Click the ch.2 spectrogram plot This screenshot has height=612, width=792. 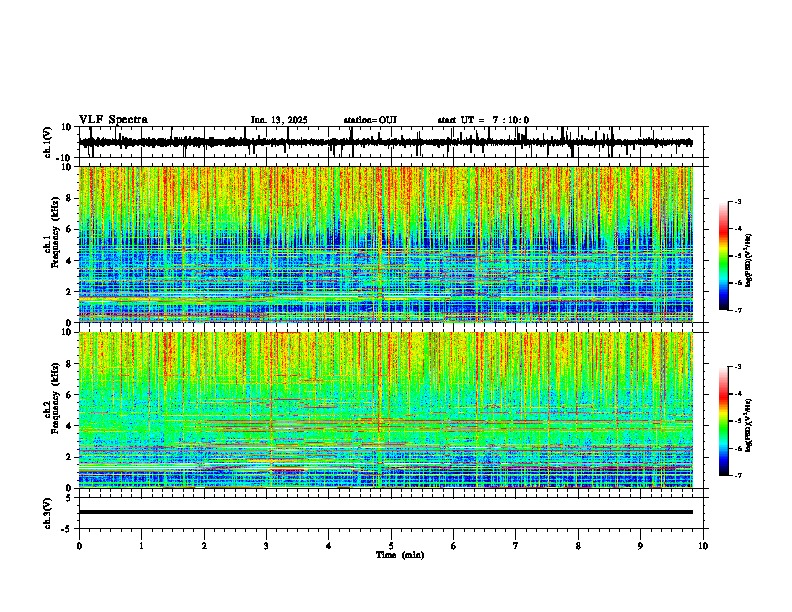pos(386,410)
